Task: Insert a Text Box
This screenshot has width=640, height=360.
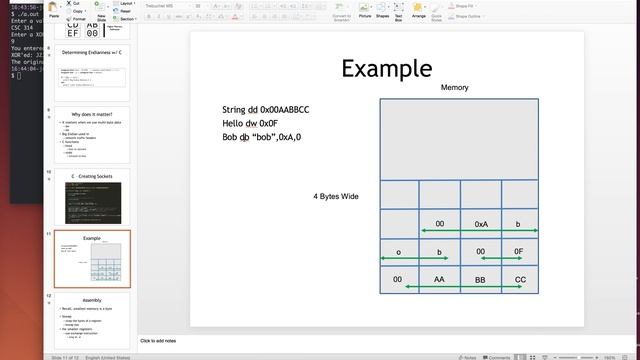Action: (x=398, y=11)
